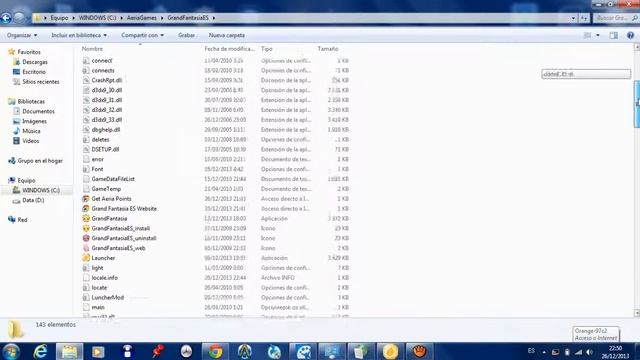Expand the arrow after GrandFantasiaES in path

pos(213,18)
